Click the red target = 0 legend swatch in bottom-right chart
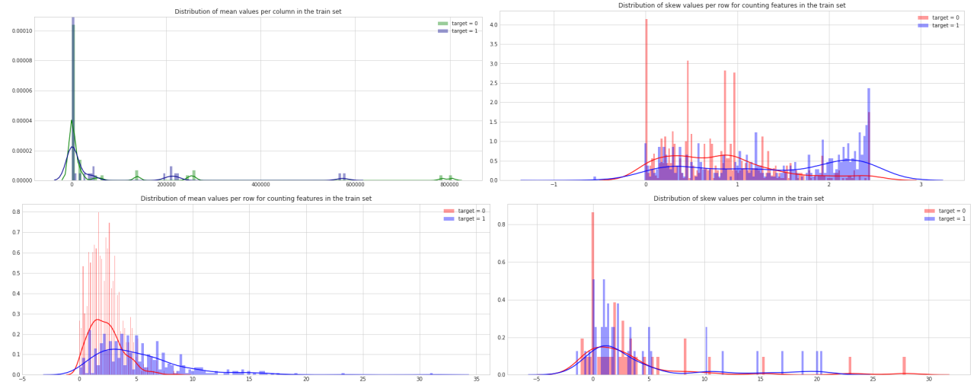The image size is (980, 385). (931, 211)
